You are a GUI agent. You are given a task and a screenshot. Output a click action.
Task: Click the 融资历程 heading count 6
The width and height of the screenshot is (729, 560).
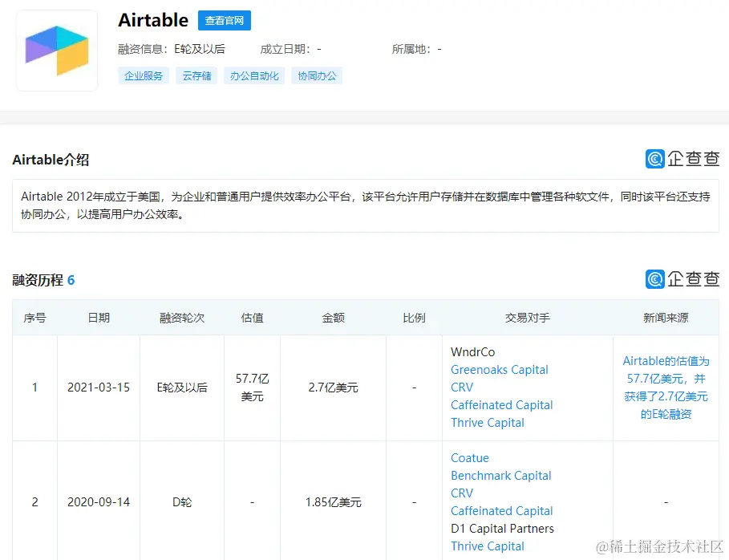71,280
